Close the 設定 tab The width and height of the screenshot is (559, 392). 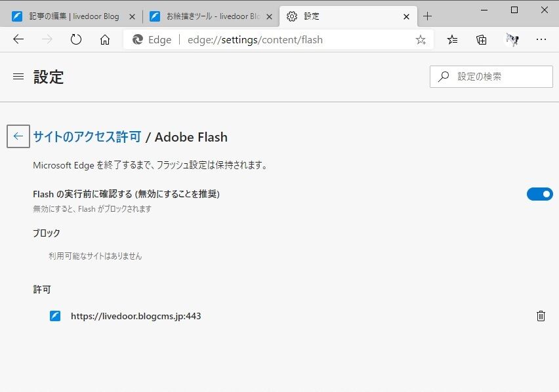[x=406, y=16]
